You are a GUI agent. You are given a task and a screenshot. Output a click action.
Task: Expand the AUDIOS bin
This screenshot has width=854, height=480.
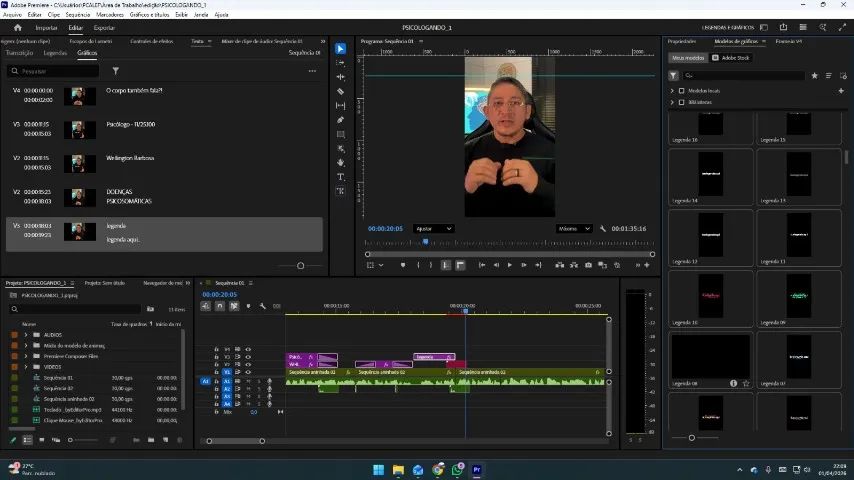point(26,335)
